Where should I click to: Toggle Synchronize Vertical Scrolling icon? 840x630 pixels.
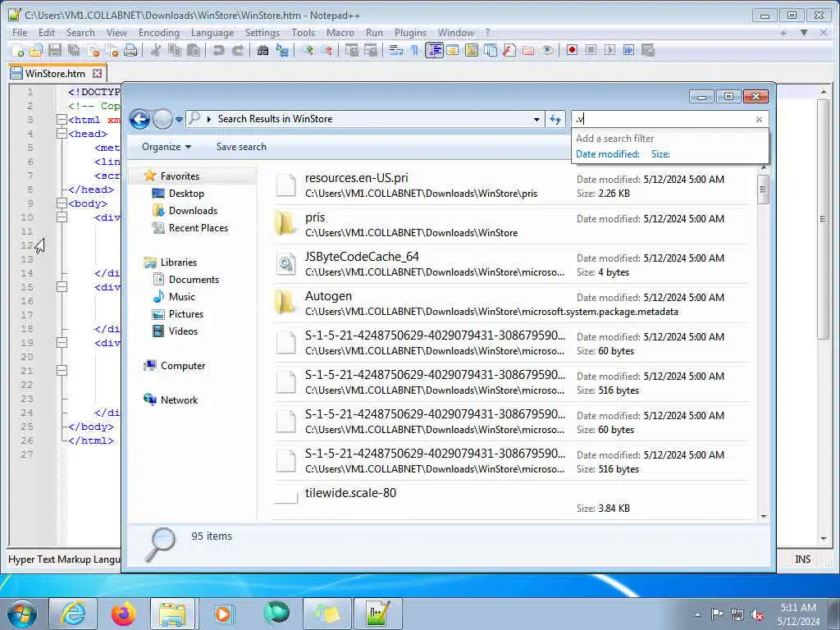pyautogui.click(x=352, y=50)
